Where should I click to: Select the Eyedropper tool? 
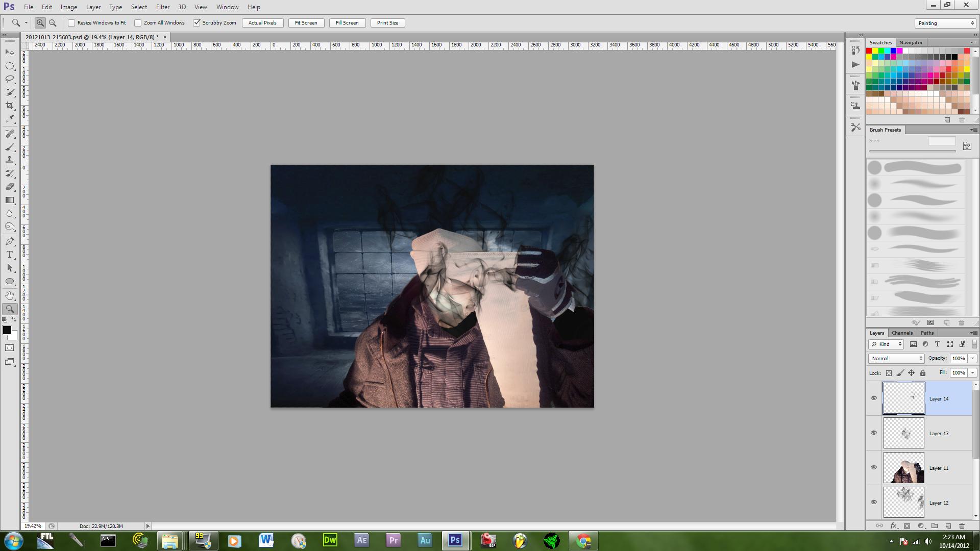point(10,119)
